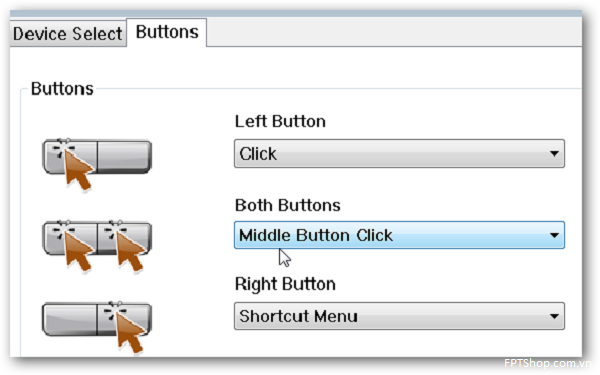Click the orange cursor on right-button graphic

click(130, 332)
